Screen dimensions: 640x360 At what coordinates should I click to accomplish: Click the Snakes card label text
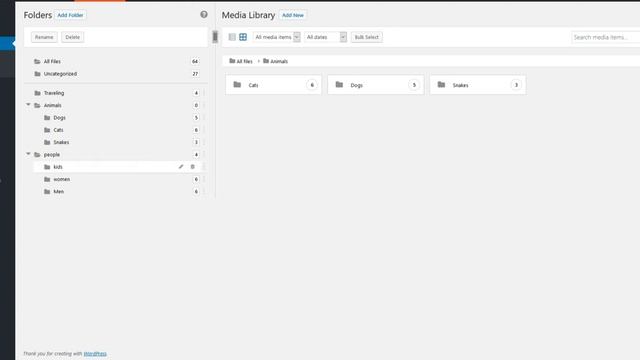(x=460, y=85)
